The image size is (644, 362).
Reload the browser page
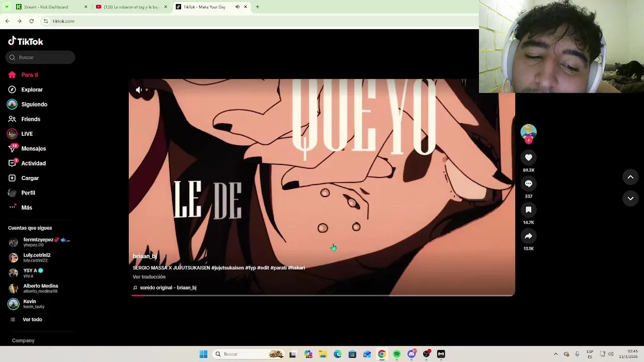[31, 21]
